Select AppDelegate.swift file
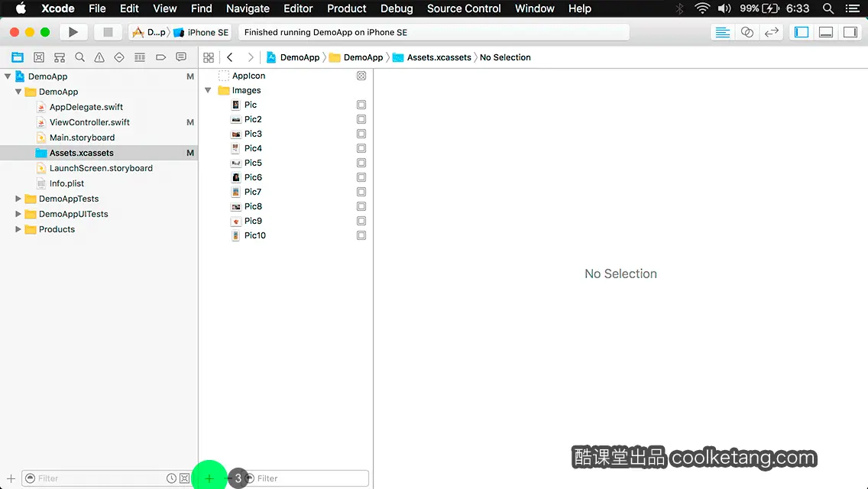The height and width of the screenshot is (489, 868). (x=86, y=107)
